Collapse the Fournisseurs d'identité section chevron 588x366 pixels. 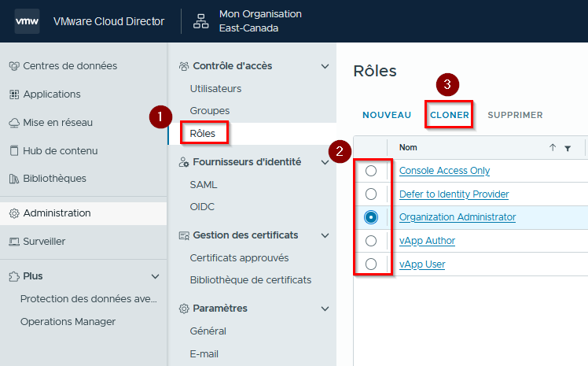click(325, 162)
